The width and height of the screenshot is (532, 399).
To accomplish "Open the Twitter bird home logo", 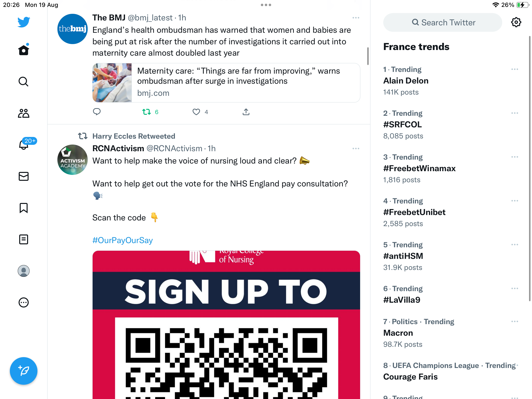I will [24, 22].
